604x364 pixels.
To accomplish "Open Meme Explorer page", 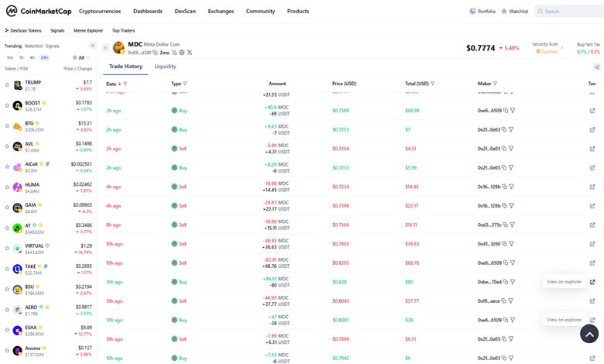I will tap(88, 30).
